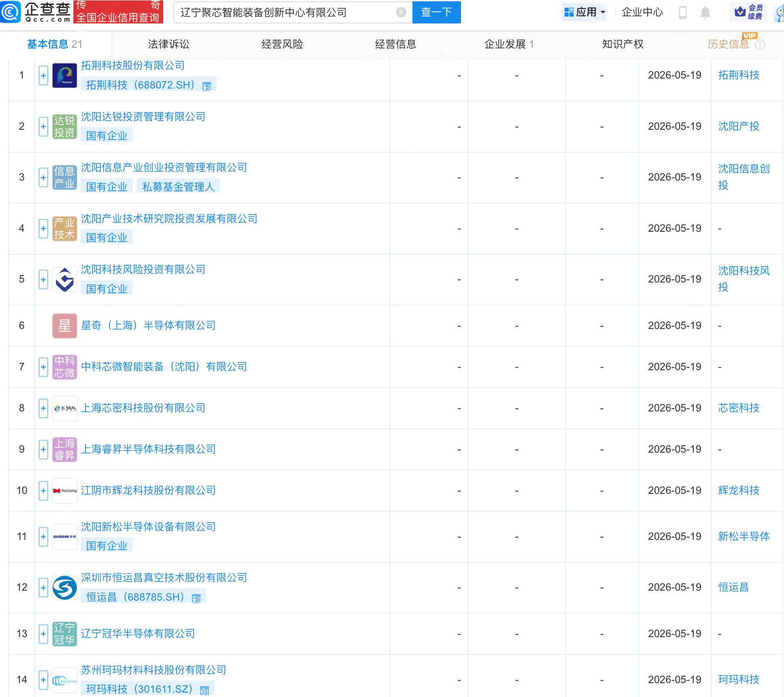Expand row 9 上海睿昇半导体科技
Screen dimensions: 784x697
[43, 450]
